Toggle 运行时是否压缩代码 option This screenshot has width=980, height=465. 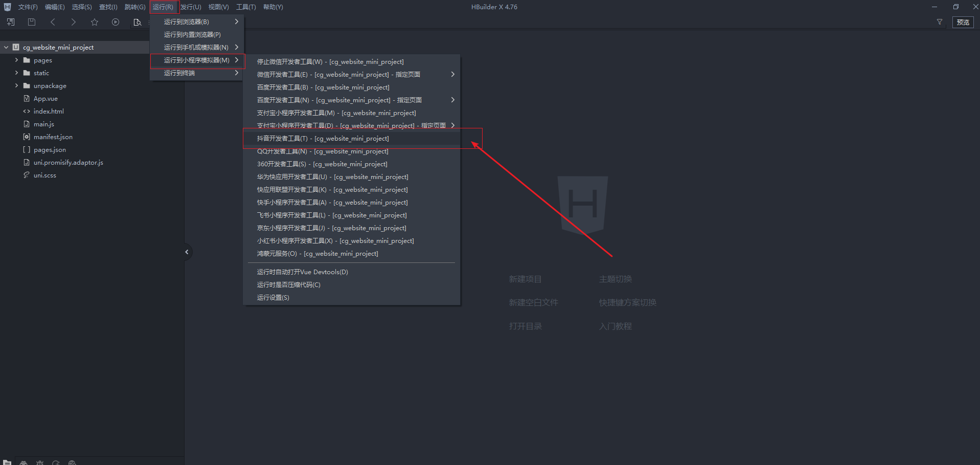point(288,285)
